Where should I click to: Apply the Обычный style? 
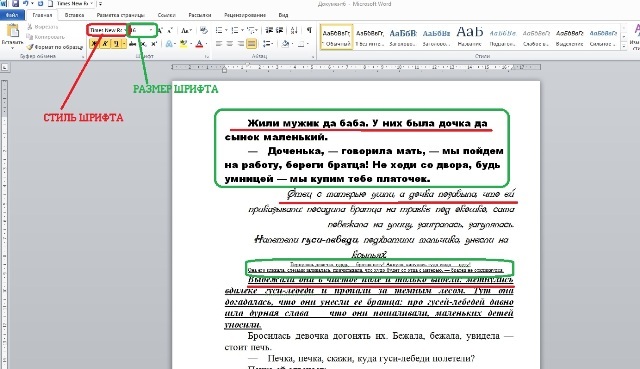click(336, 37)
